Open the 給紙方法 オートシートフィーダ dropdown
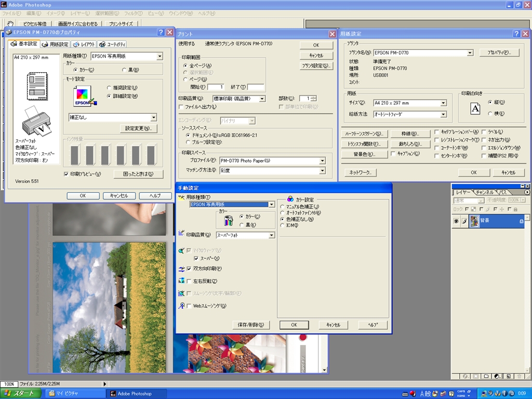The width and height of the screenshot is (532, 399). pyautogui.click(x=443, y=114)
